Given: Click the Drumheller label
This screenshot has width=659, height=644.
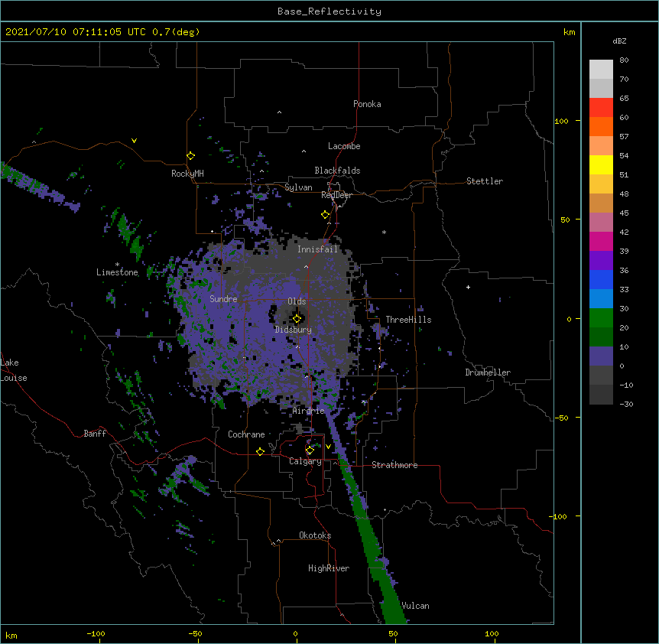Looking at the screenshot, I should tap(488, 372).
